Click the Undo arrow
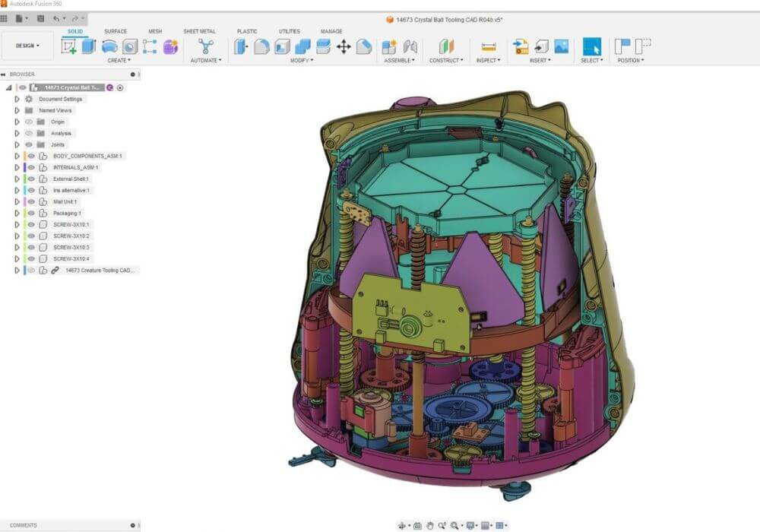 click(56, 18)
